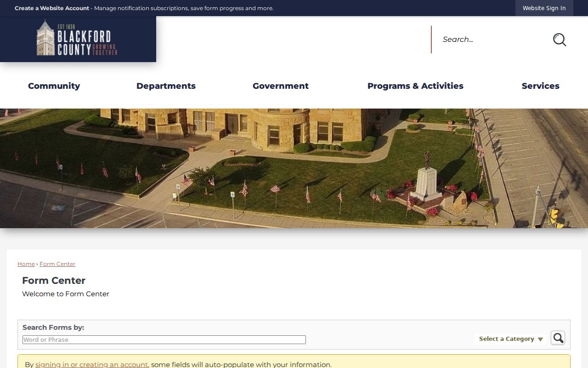Open the Departments menu
The height and width of the screenshot is (368, 588).
(166, 86)
